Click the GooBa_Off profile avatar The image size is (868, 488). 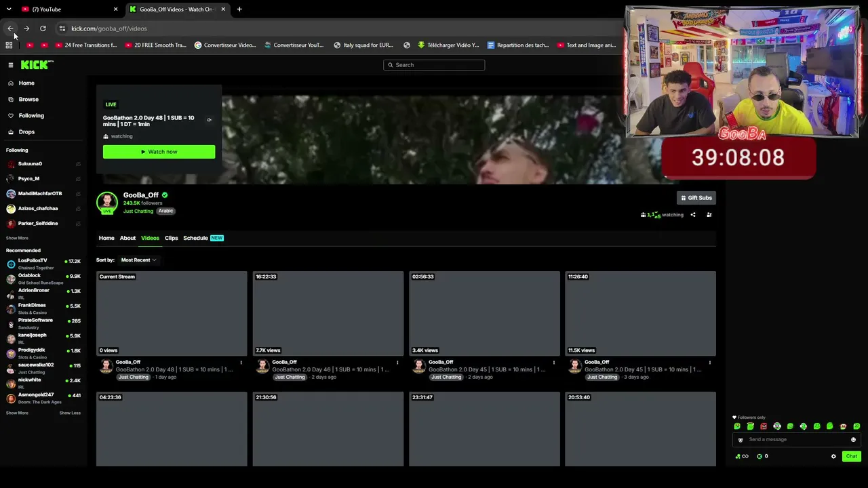(106, 203)
